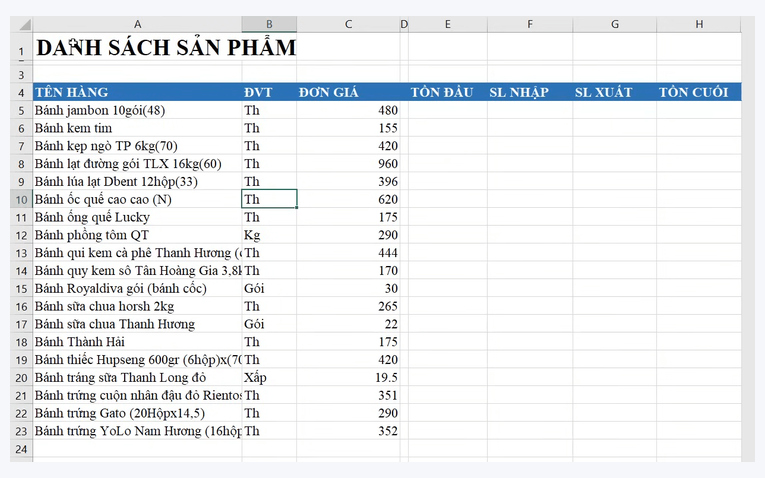
Task: Click the ĐVT header cell
Action: [x=269, y=92]
